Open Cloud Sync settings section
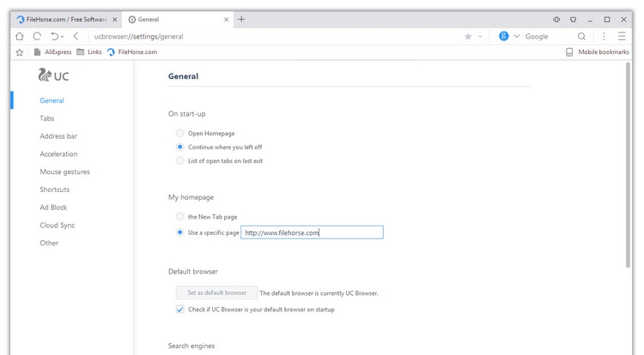This screenshot has height=355, width=644. tap(57, 225)
